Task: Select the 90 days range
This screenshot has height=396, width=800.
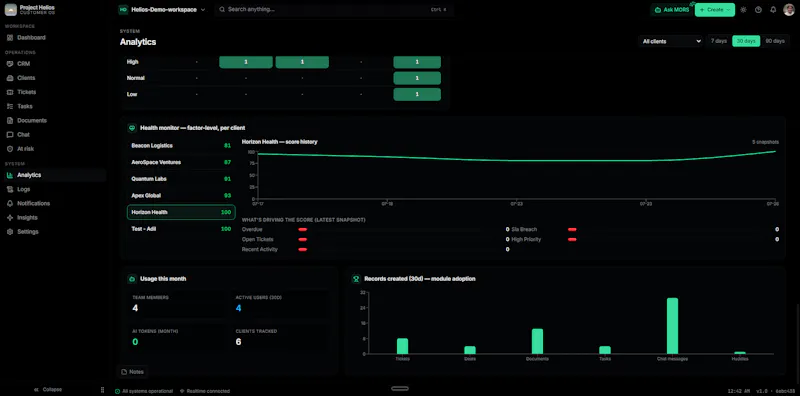Action: point(774,41)
